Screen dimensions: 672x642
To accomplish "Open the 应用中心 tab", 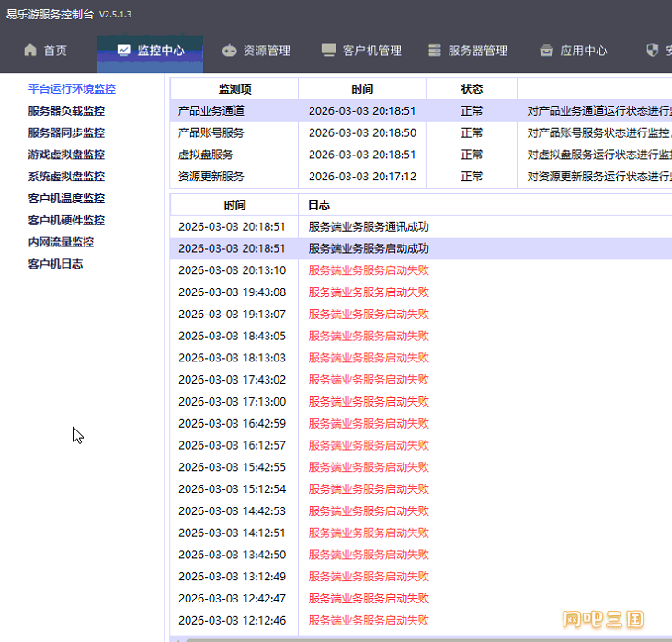I will coord(574,51).
